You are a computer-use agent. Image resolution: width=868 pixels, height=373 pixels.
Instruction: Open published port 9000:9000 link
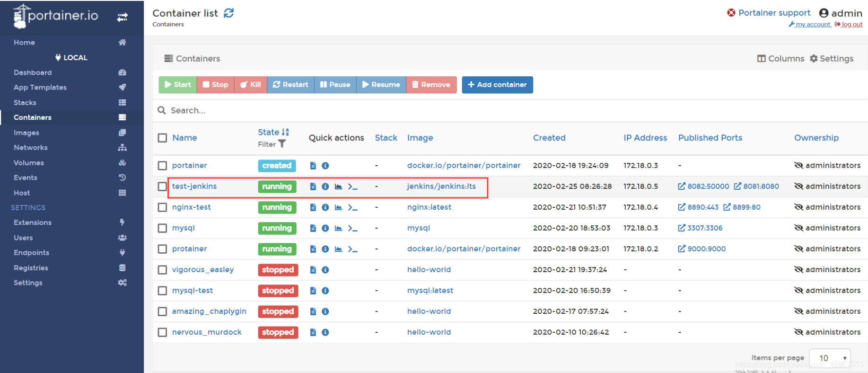point(702,249)
